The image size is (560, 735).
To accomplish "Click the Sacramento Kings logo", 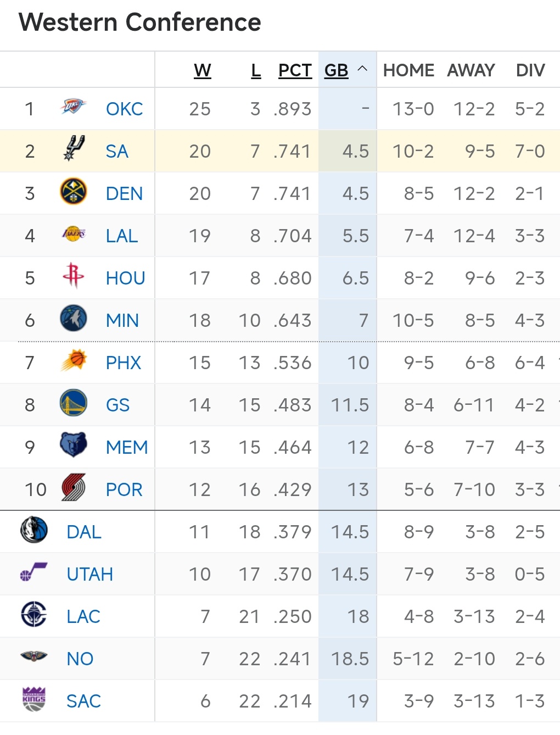I will click(33, 699).
